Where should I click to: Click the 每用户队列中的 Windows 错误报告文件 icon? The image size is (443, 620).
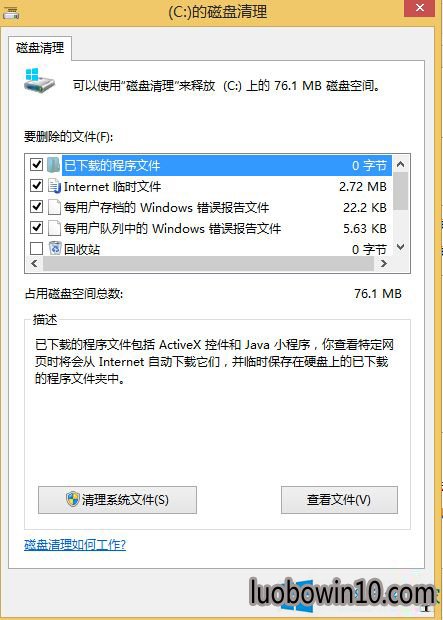[54, 228]
